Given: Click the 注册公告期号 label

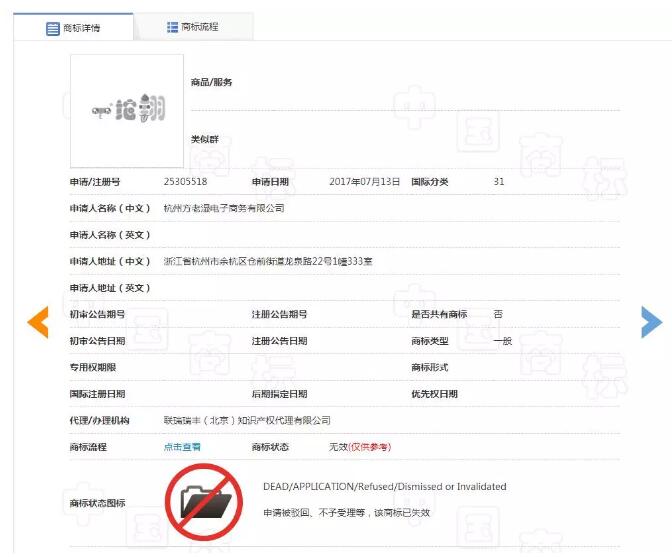Looking at the screenshot, I should [279, 314].
